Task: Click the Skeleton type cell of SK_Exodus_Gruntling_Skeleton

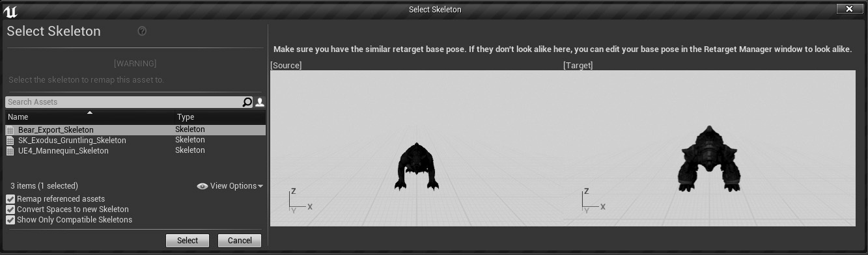Action: pos(190,141)
